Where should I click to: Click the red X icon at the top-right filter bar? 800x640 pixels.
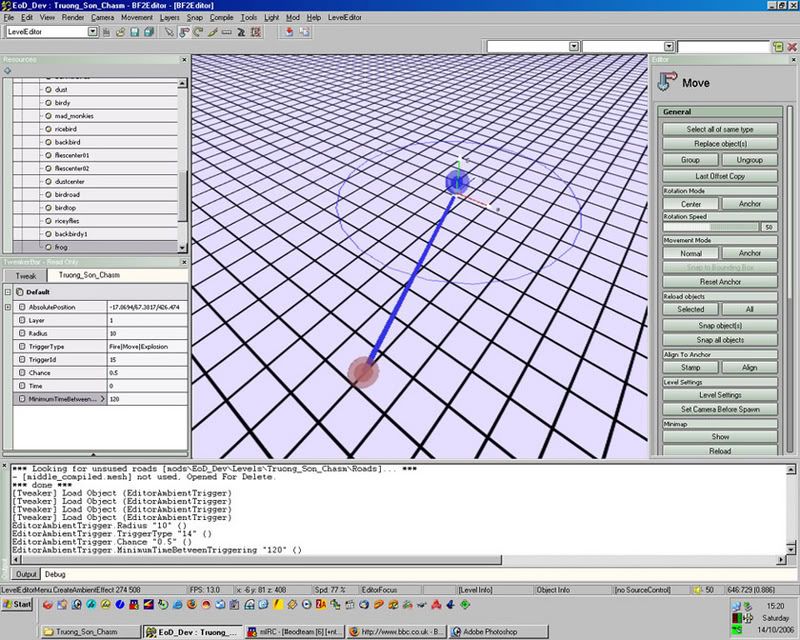point(792,46)
